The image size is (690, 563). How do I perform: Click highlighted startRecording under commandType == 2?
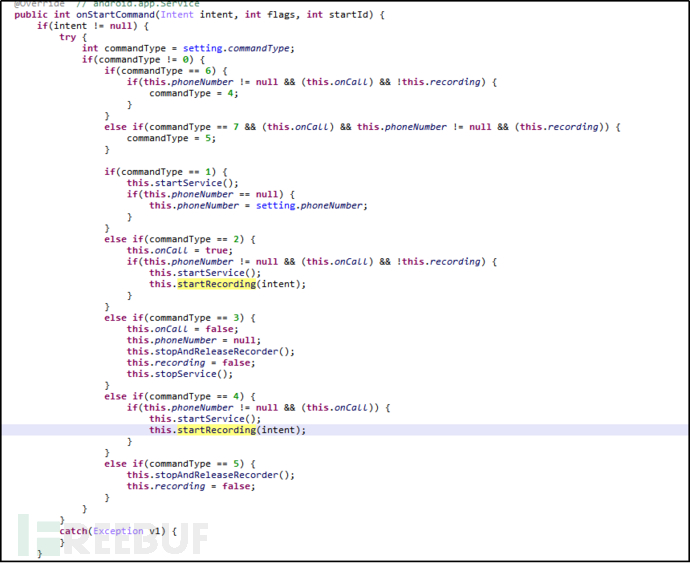click(x=216, y=284)
